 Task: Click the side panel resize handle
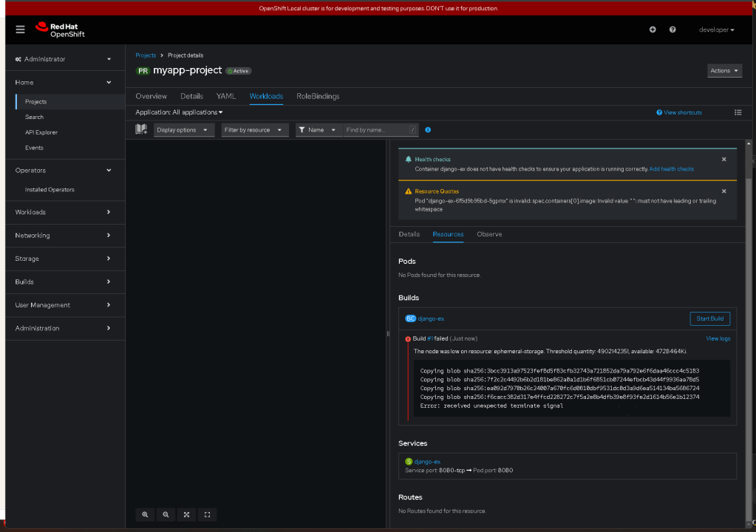388,333
